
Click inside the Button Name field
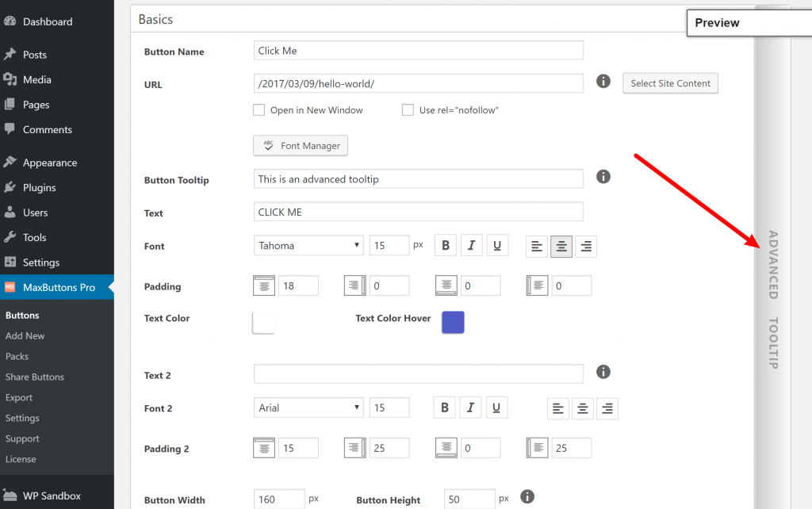pos(418,50)
